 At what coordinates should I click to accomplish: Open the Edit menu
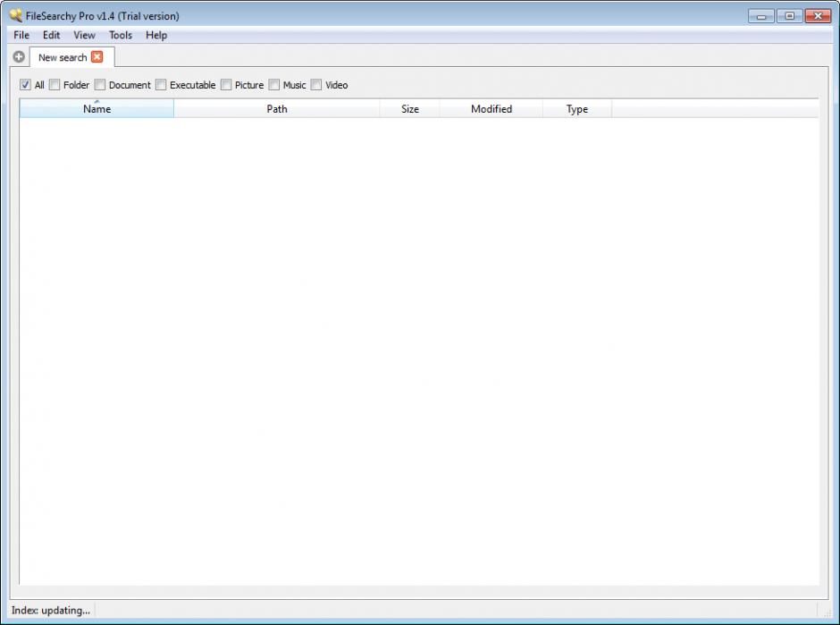tap(52, 35)
